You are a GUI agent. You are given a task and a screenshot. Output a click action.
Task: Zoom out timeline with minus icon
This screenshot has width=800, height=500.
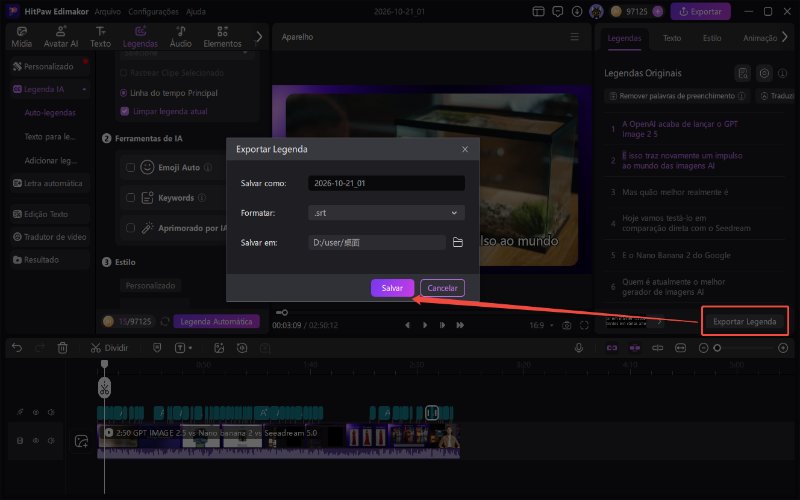pos(703,348)
